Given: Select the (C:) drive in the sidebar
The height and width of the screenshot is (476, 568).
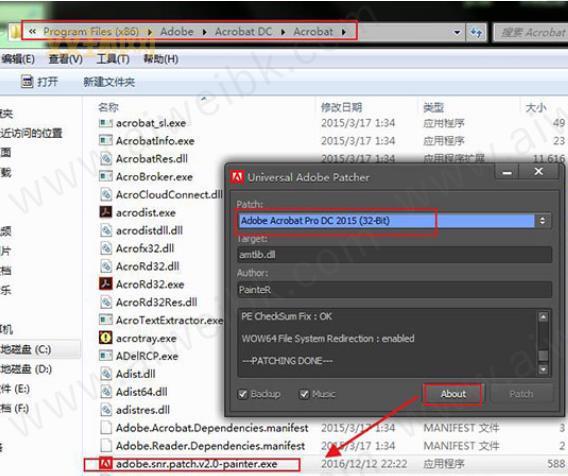Looking at the screenshot, I should coord(26,350).
